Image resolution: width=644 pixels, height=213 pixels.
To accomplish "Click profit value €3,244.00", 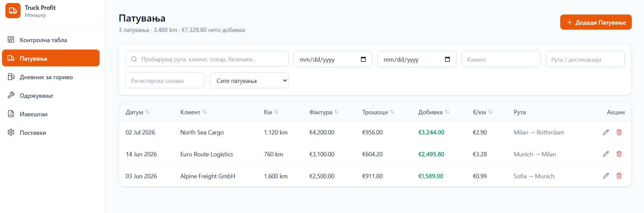I will point(431,132).
